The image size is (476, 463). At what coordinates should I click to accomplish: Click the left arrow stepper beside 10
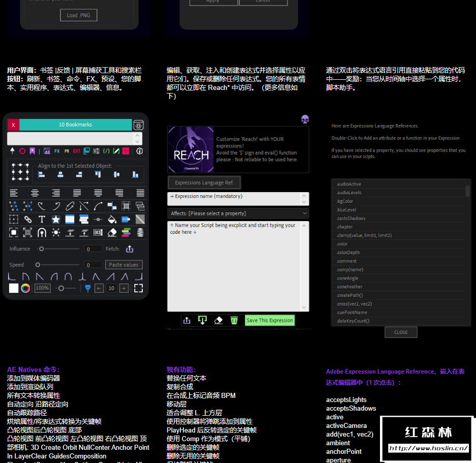99,288
